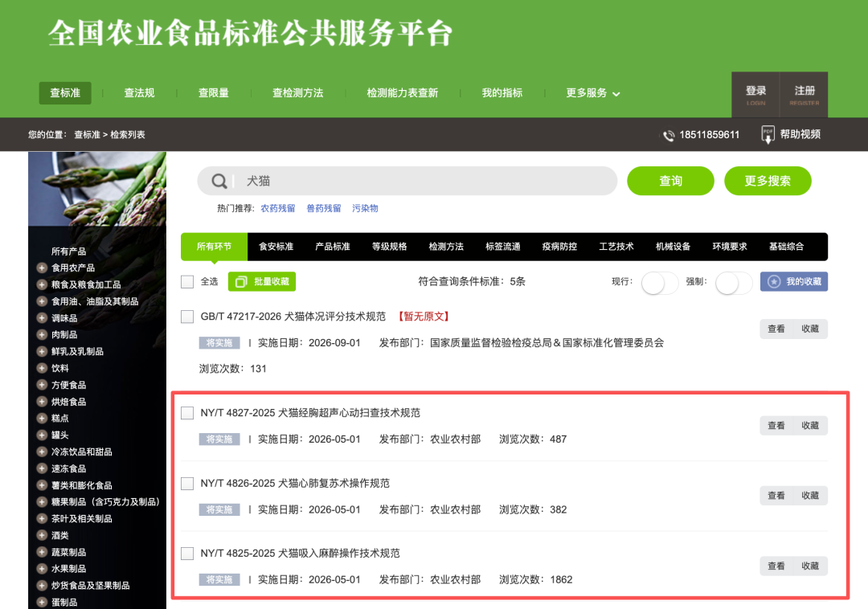Click the search input field containing 犬猫
This screenshot has height=609, width=868.
click(x=426, y=182)
